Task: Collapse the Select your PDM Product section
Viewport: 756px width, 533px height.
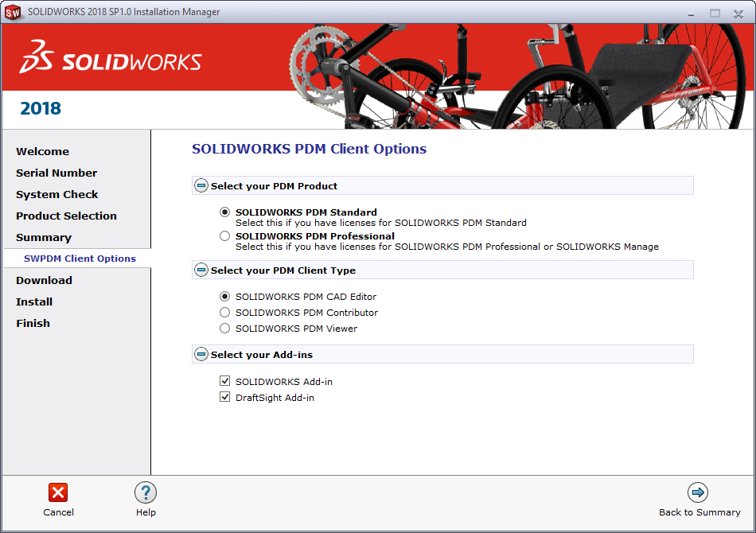Action: point(201,185)
